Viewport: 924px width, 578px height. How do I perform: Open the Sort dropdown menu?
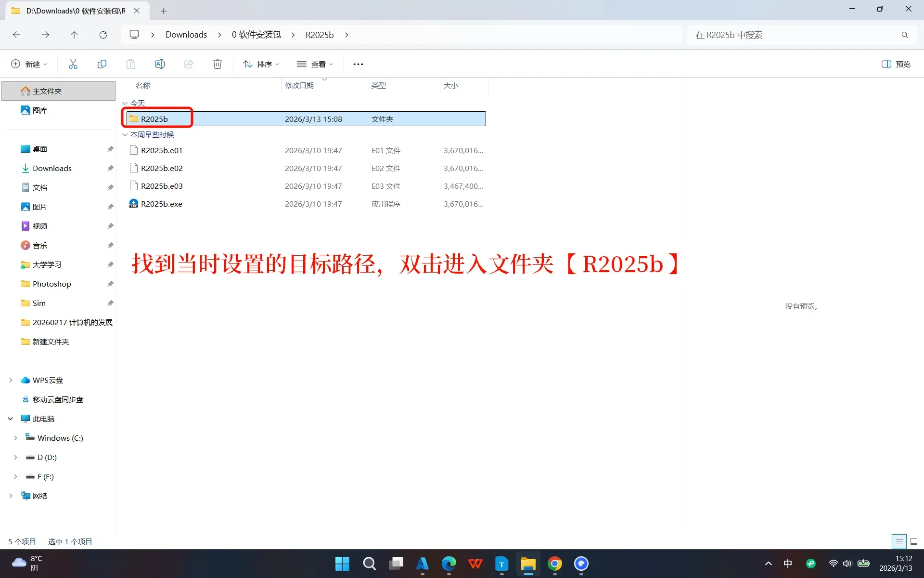(x=261, y=64)
